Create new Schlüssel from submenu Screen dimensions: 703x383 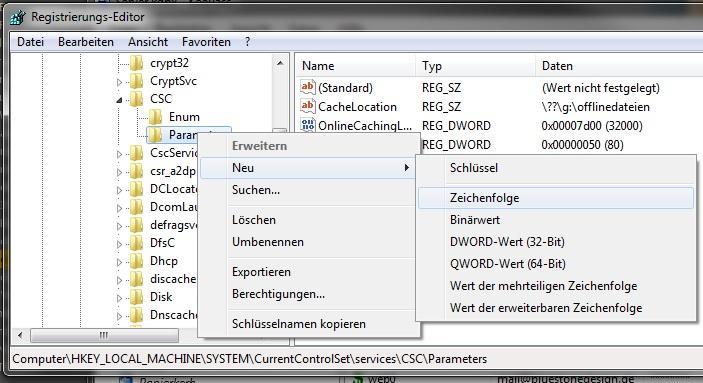pos(556,168)
